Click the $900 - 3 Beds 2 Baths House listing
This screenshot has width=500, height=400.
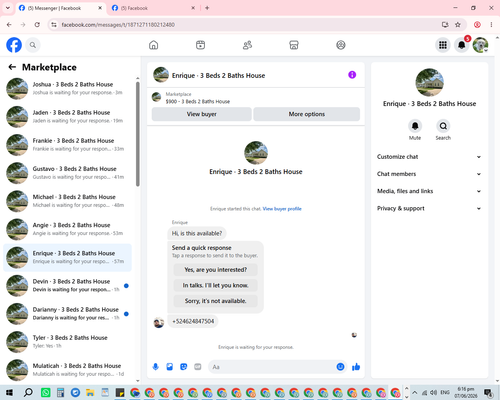198,101
